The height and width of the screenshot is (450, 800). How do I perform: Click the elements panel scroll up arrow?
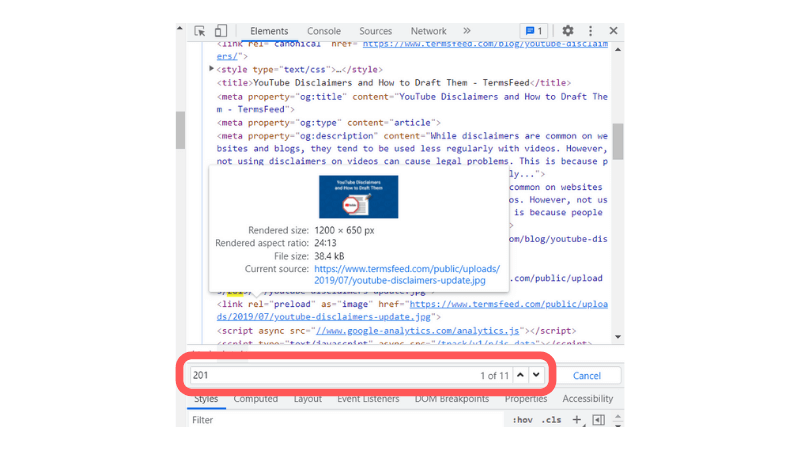618,49
